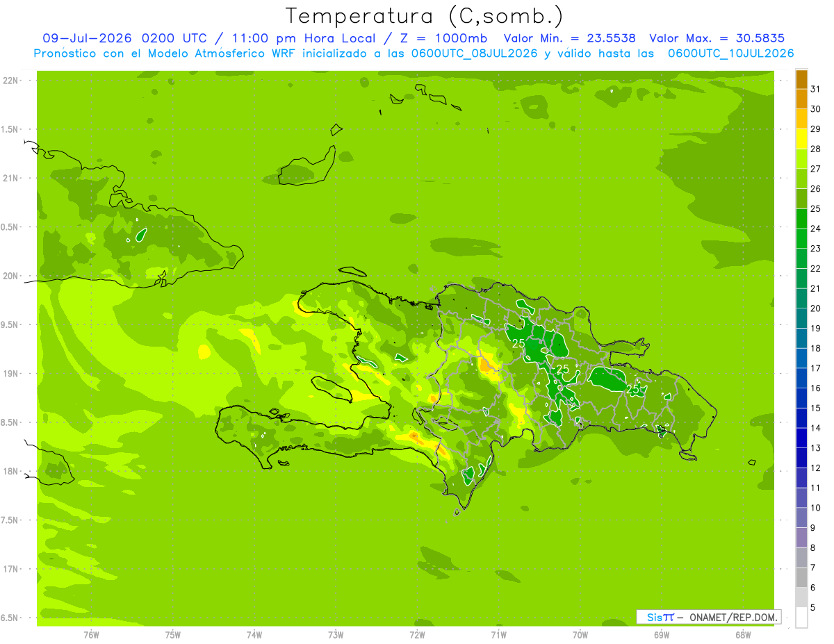Click the "21N" latitude axis label
Screen dimensions: 834x644
[x=10, y=178]
